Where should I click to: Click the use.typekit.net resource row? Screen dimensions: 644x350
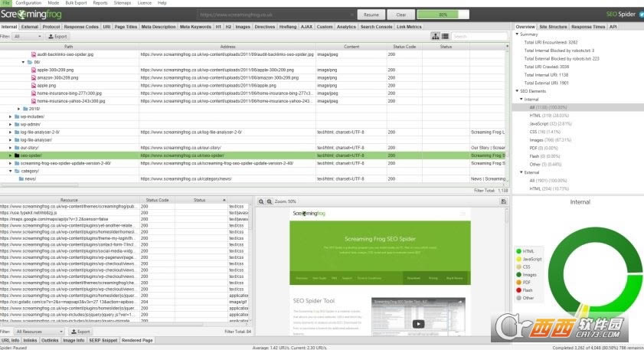124,213
